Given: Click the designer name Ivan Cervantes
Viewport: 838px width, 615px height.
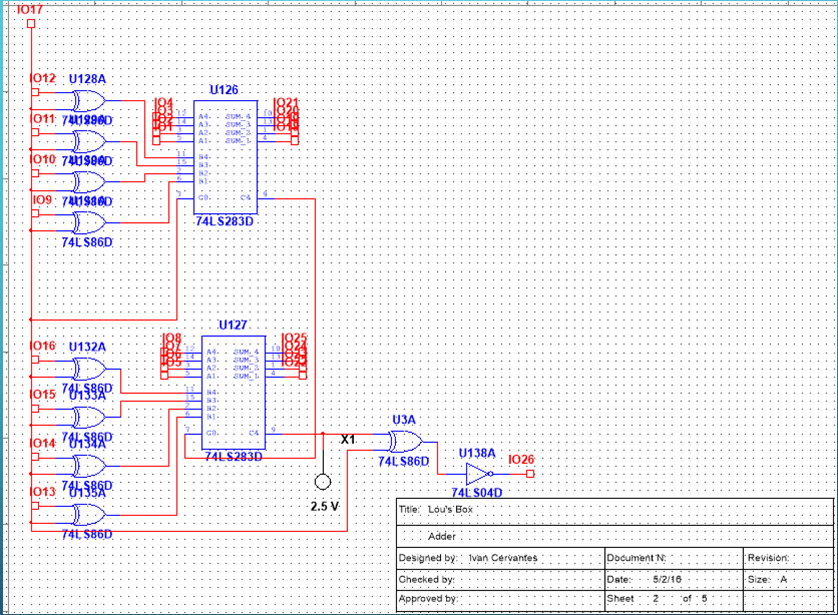Looking at the screenshot, I should (x=501, y=557).
